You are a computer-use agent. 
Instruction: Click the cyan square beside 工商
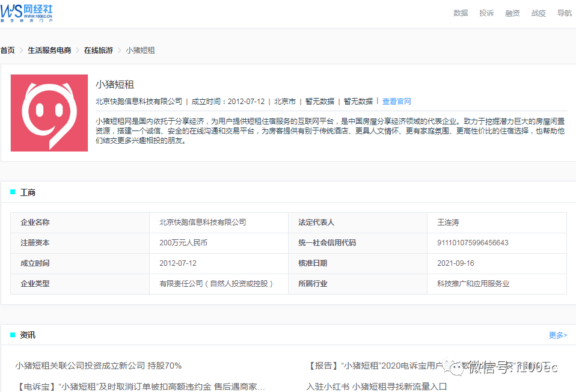pos(13,192)
